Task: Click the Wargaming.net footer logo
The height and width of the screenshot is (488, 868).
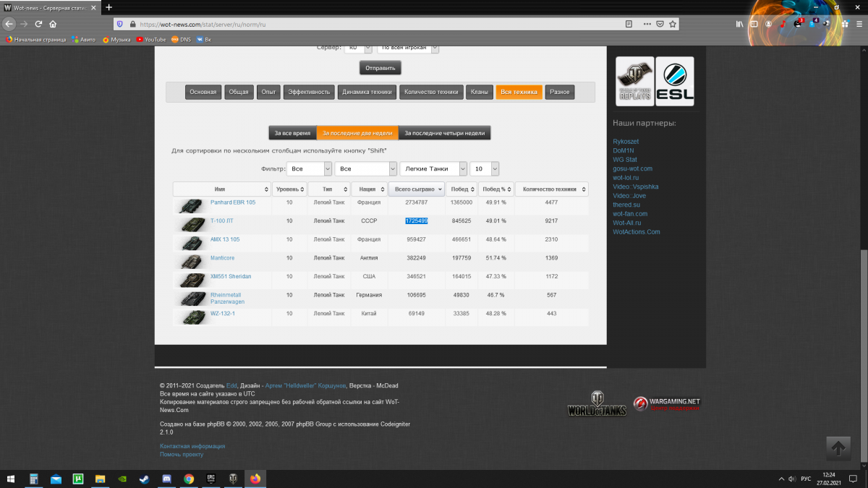Action: (667, 404)
